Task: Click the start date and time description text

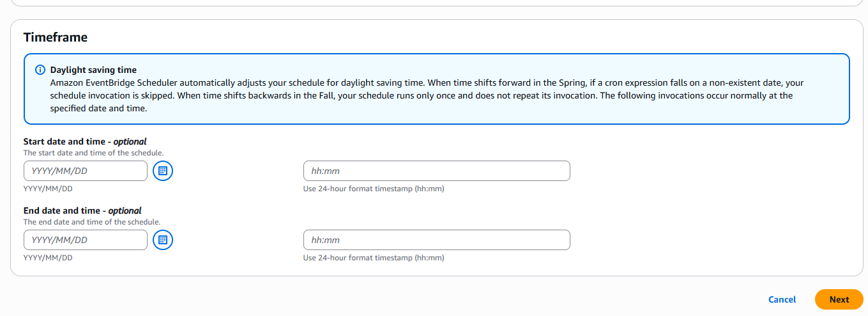Action: tap(93, 153)
